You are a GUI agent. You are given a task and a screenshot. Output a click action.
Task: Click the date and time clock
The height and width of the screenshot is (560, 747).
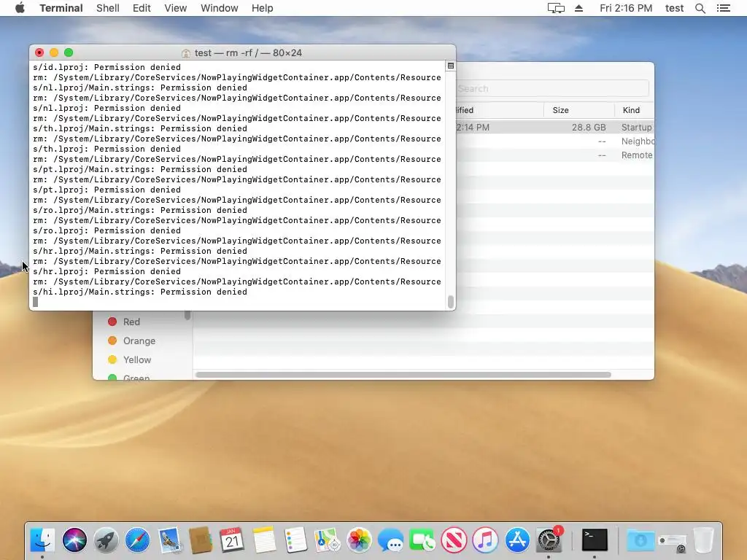click(x=625, y=8)
